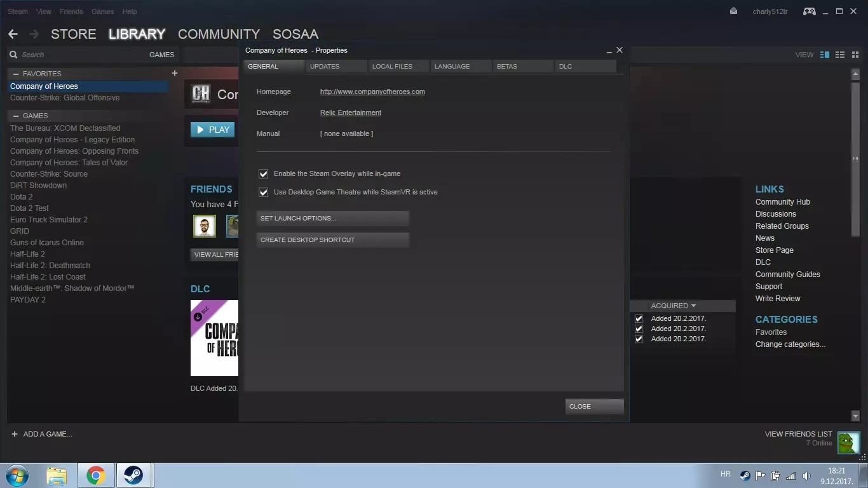Open network signal icon in tray
Screen dimensions: 868x488
[x=791, y=475]
